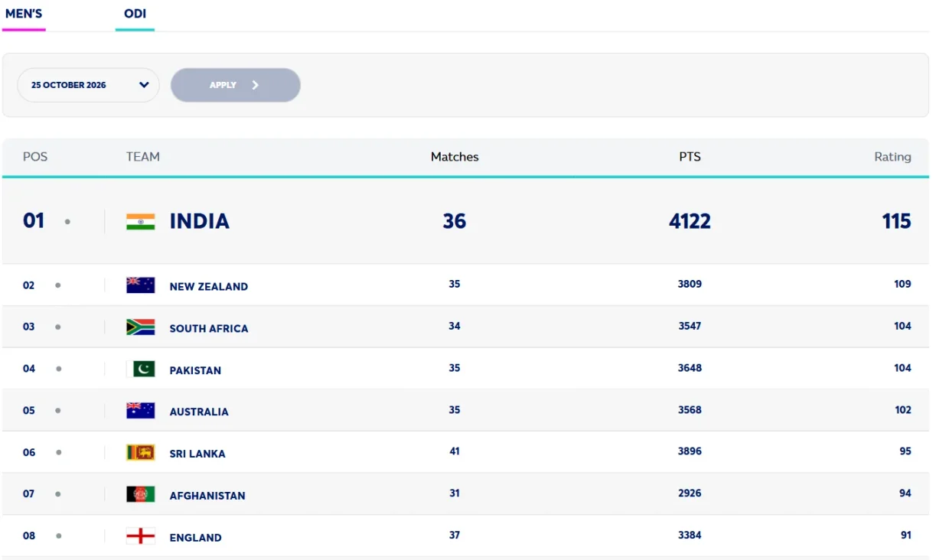Click the position dot next to 03
The image size is (949, 560).
pos(57,327)
